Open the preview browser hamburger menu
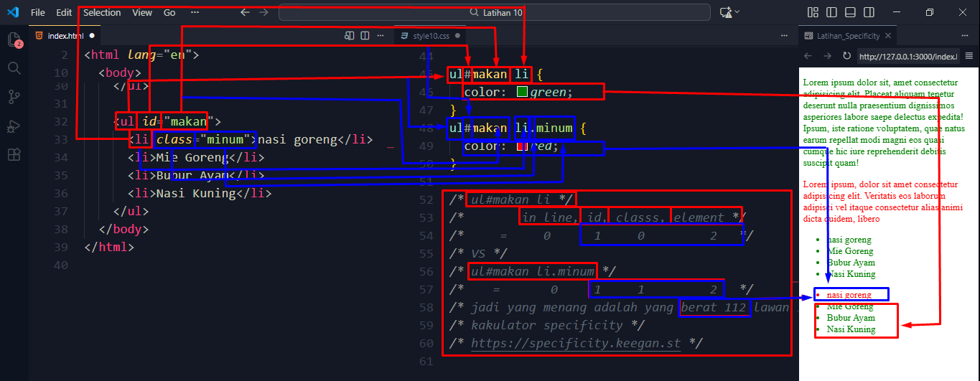 coord(969,56)
